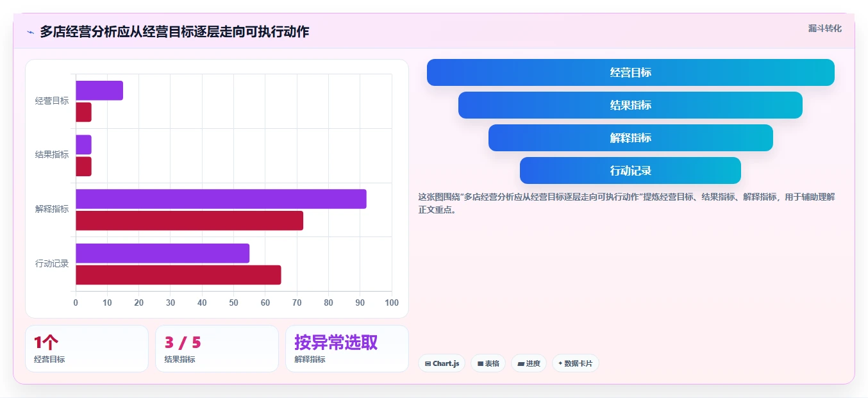Click the Chart.js tag chip
The width and height of the screenshot is (868, 398).
point(442,363)
